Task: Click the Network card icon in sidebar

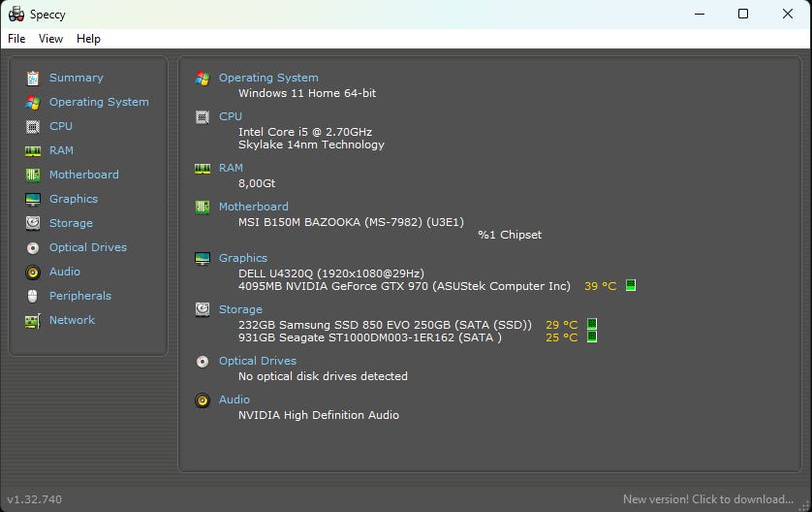Action: pos(33,321)
